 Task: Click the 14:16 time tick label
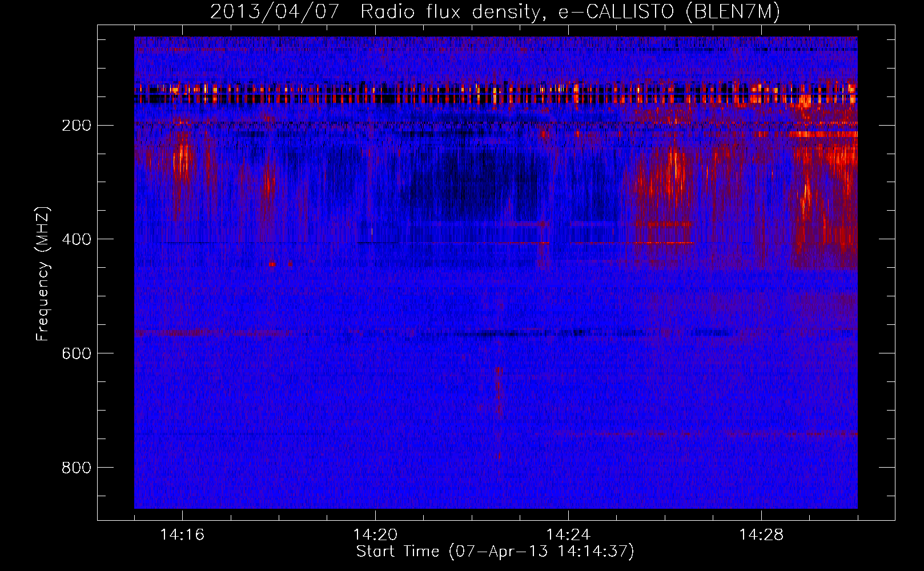[182, 535]
